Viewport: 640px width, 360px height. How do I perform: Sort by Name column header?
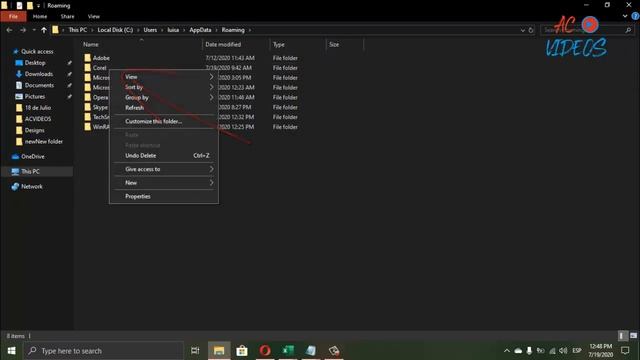coord(91,44)
